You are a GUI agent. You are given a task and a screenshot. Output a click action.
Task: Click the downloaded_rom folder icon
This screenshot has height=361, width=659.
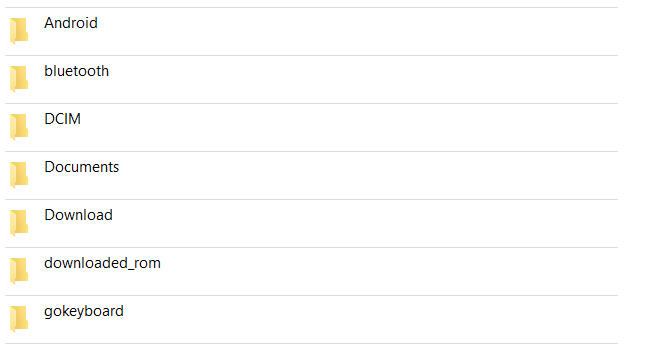point(19,271)
